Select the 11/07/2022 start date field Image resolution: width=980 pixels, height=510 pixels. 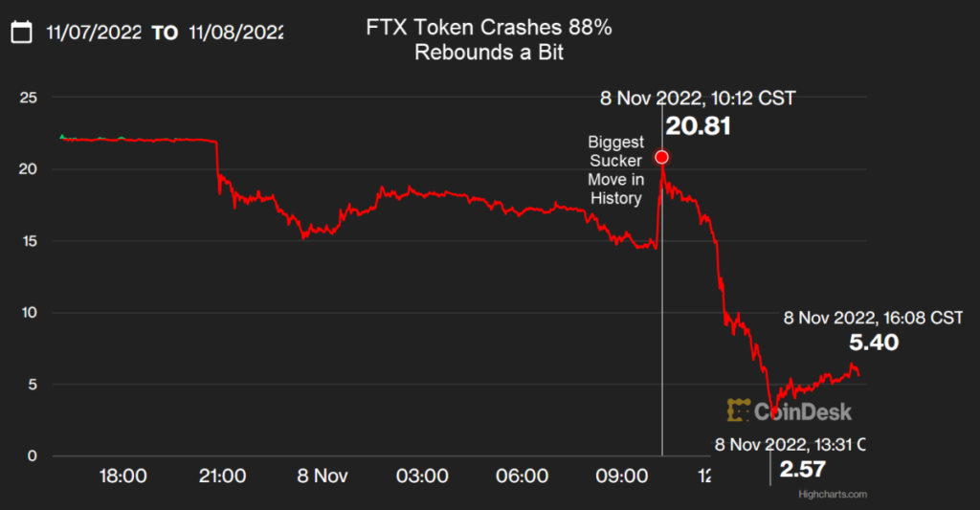coord(94,33)
